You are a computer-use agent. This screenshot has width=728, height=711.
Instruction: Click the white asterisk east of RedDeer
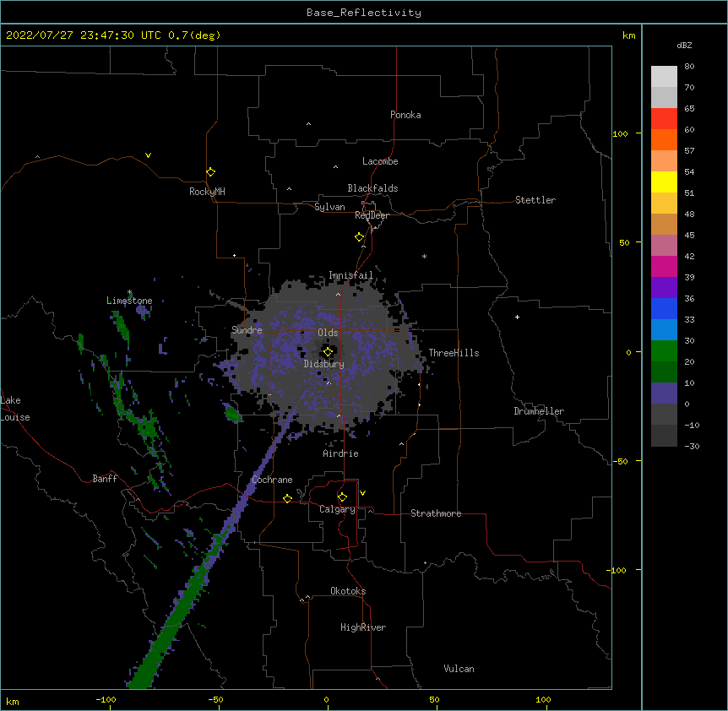pos(424,256)
